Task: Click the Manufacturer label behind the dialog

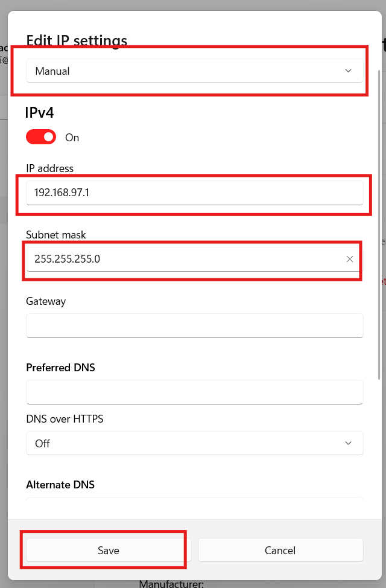Action: pos(171,583)
